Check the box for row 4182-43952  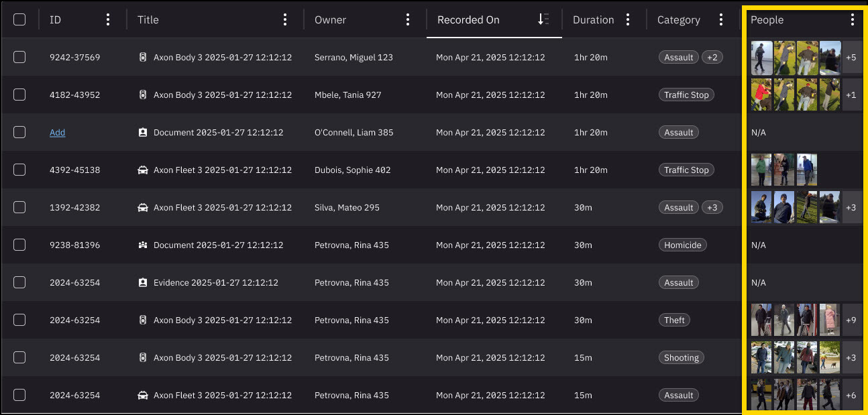pos(19,95)
